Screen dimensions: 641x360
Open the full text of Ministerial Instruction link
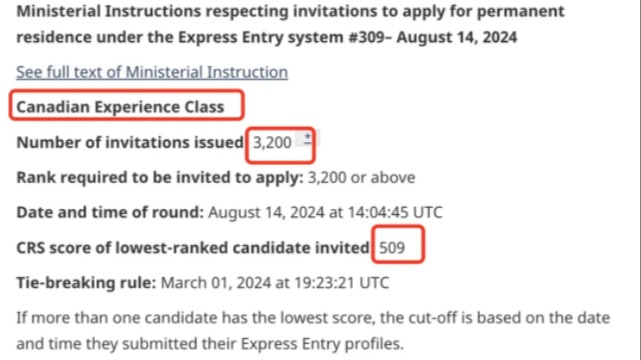click(152, 72)
